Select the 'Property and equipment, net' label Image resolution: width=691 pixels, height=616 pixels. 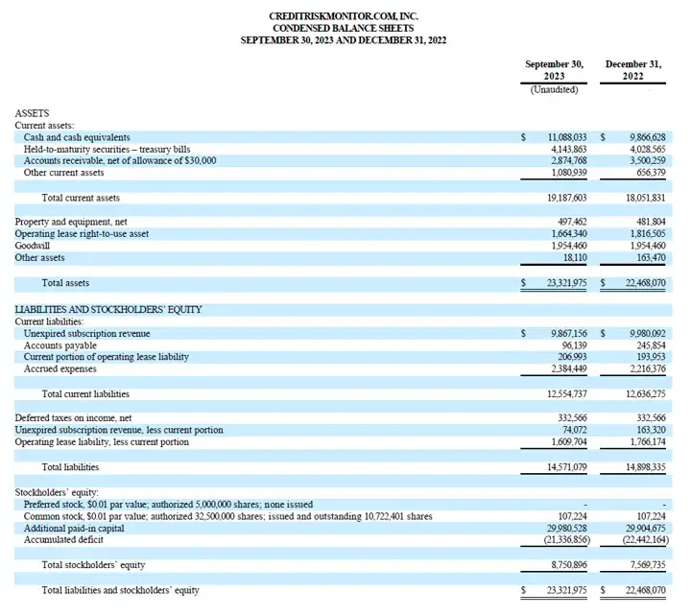(x=71, y=222)
